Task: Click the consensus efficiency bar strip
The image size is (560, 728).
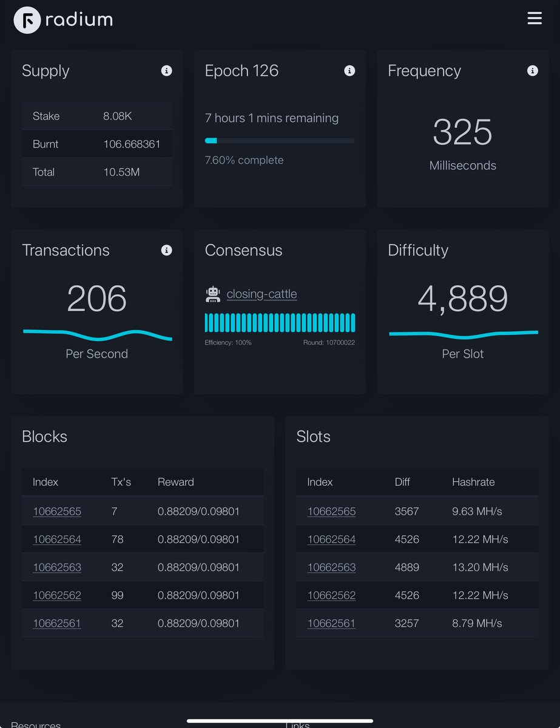Action: [280, 323]
